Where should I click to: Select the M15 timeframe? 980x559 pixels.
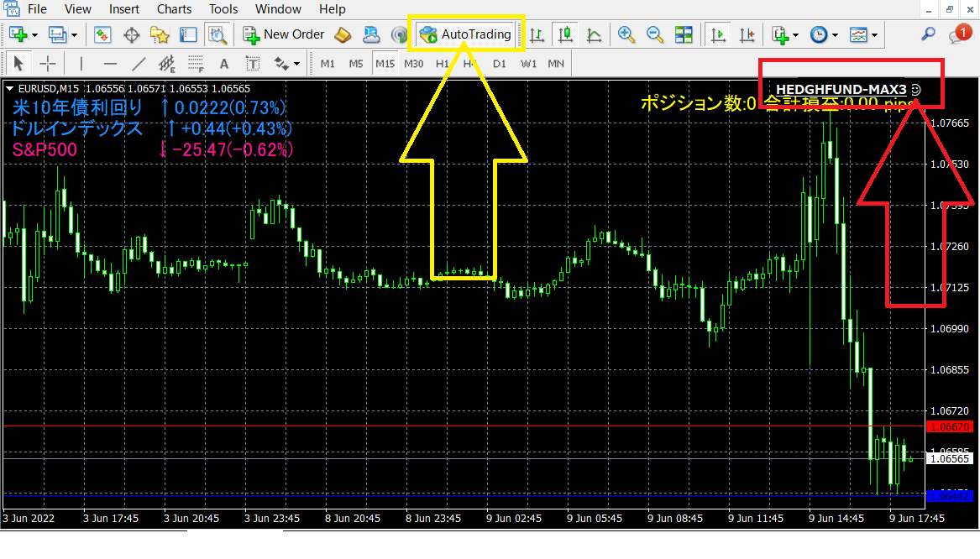(385, 64)
